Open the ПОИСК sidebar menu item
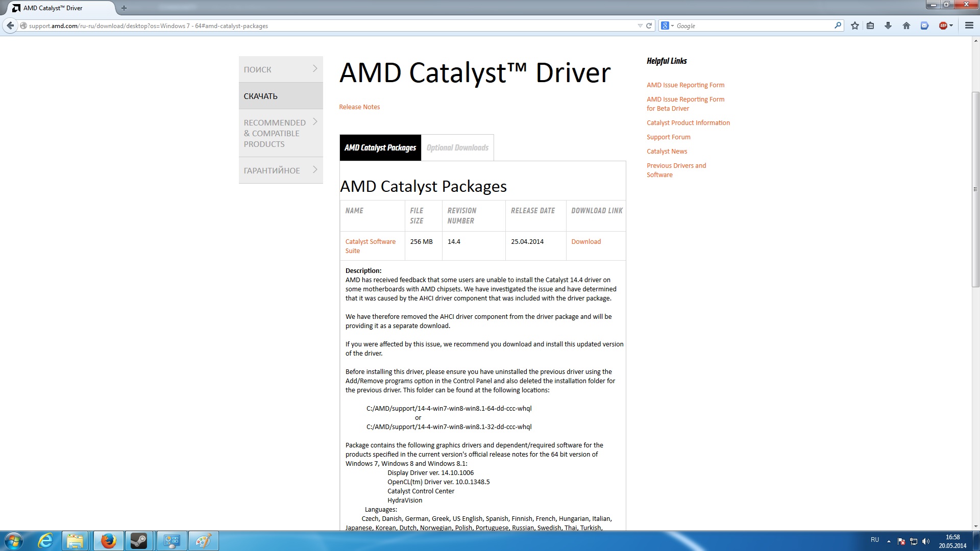 (x=281, y=69)
